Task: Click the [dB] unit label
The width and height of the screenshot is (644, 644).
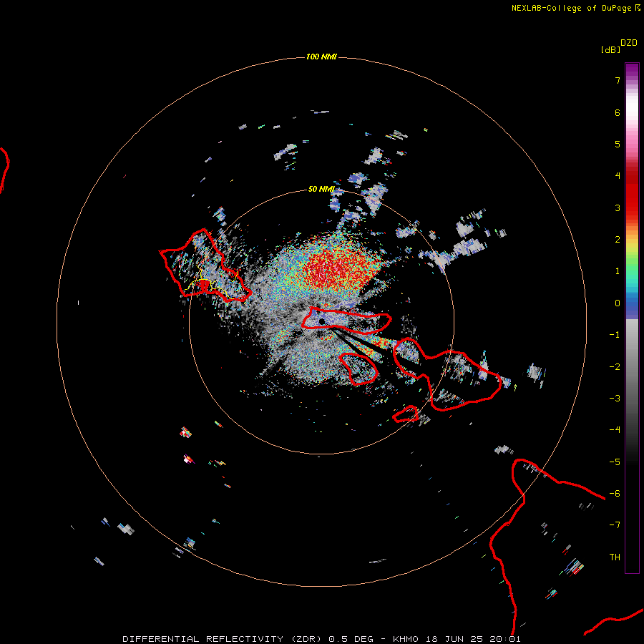Action: pyautogui.click(x=610, y=49)
